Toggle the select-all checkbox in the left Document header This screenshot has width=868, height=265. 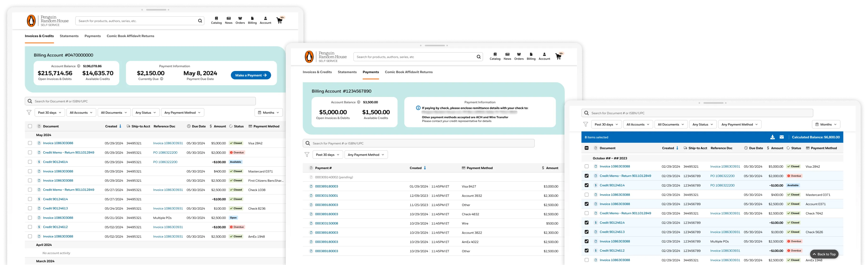click(x=30, y=126)
